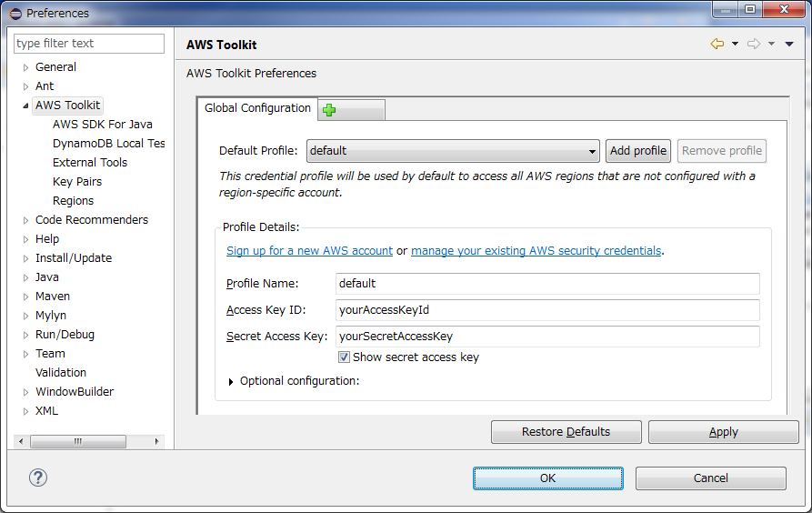This screenshot has height=513, width=812.
Task: Expand the General tree node
Action: tap(25, 67)
